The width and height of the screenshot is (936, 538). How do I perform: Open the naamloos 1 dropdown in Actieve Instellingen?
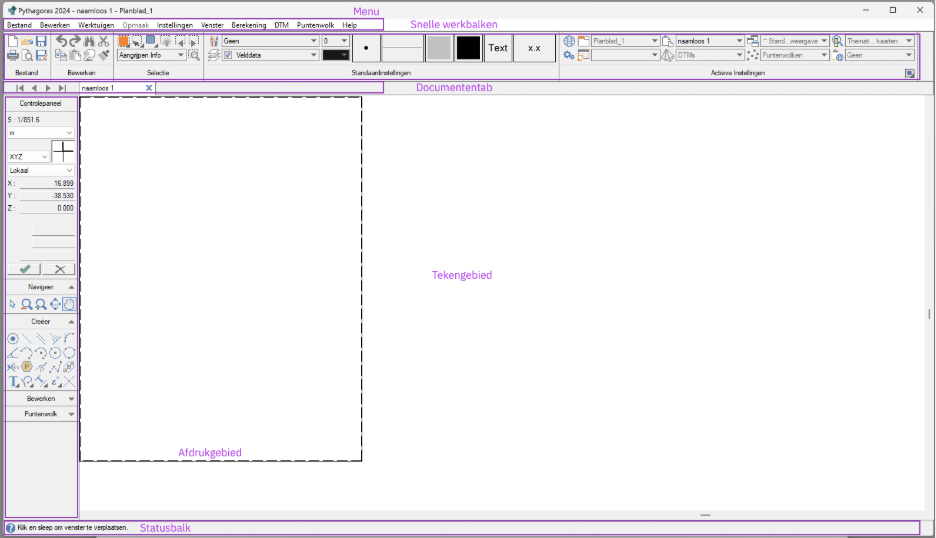coord(710,41)
